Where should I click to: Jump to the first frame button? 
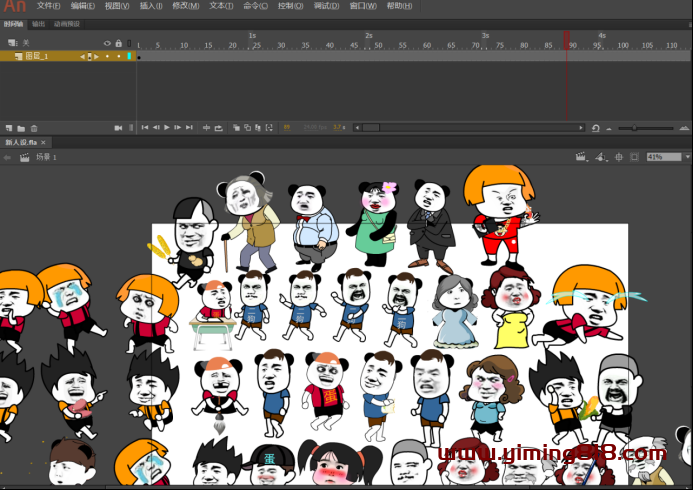[145, 128]
